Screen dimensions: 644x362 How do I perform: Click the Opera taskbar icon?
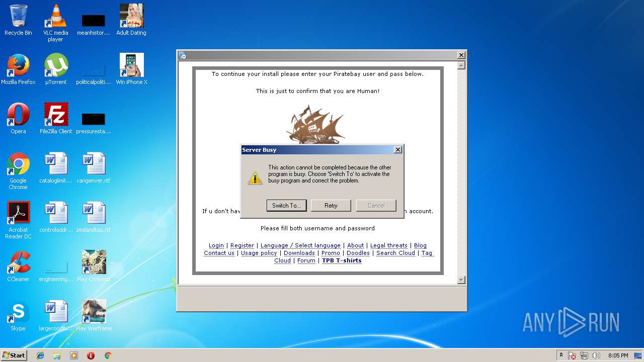(x=91, y=355)
